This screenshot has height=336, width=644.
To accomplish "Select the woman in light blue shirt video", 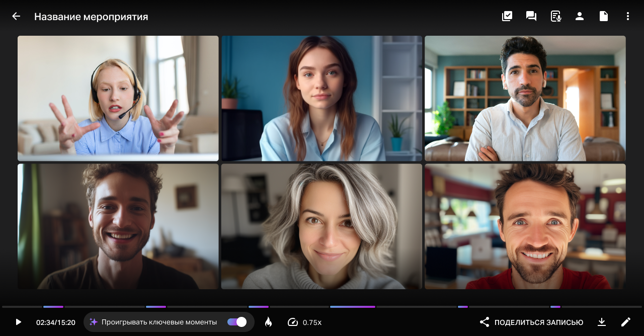I will (x=321, y=98).
